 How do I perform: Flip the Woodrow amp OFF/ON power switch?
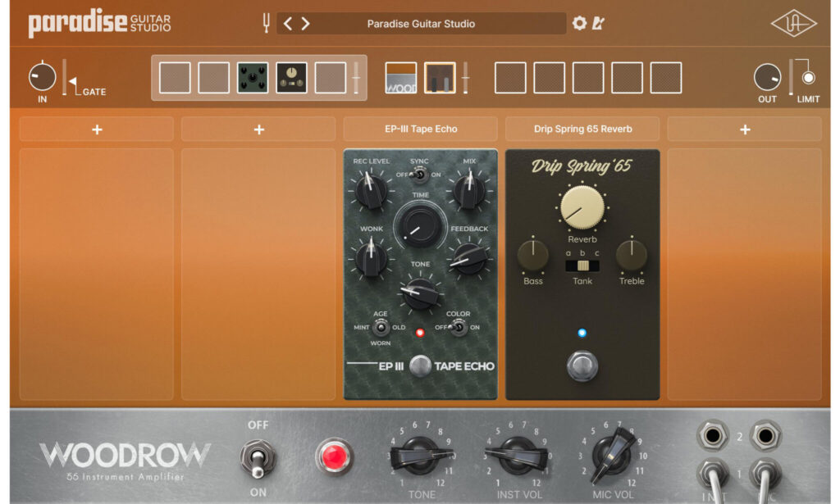258,458
